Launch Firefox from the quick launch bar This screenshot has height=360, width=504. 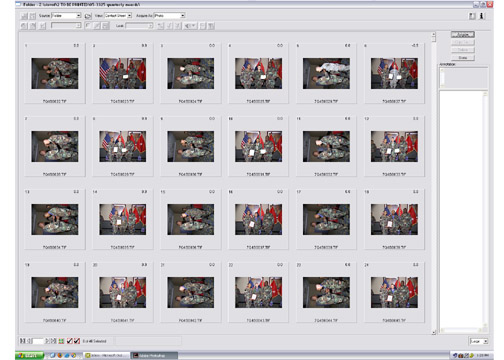[x=60, y=356]
